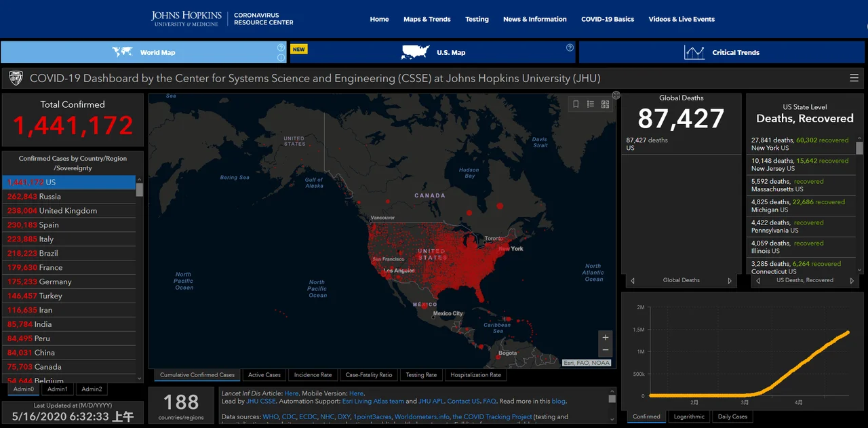
Task: Click the Critical Trends chart icon
Action: click(694, 52)
